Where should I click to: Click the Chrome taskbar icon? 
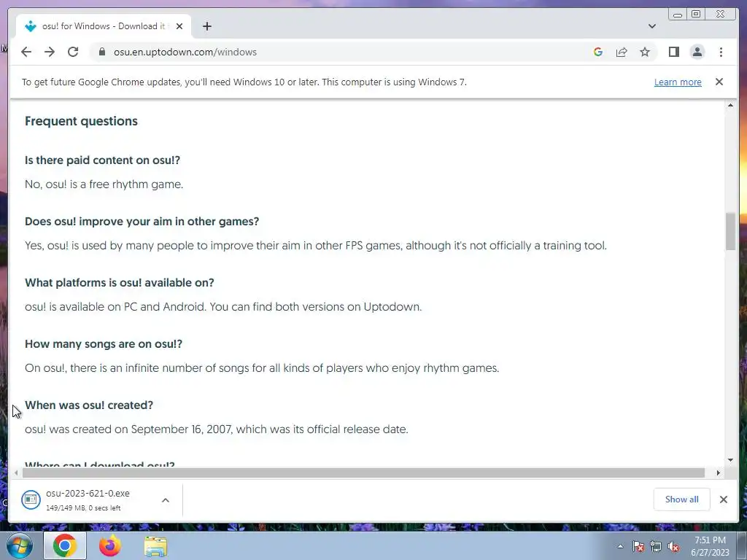click(x=65, y=545)
